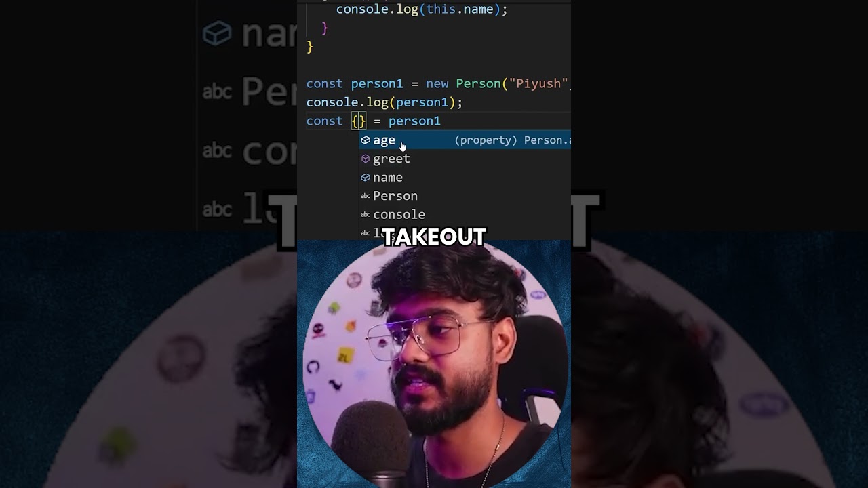Click the circular webcam video of the presenter
868x488 pixels.
coord(434,366)
